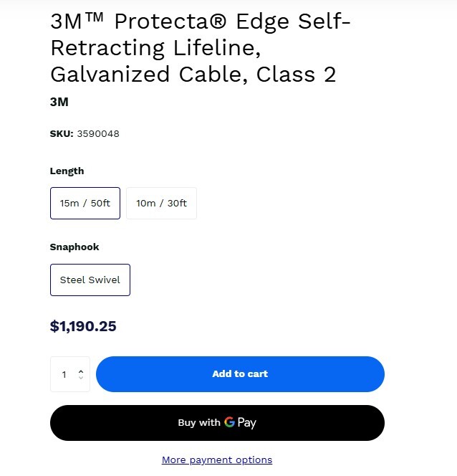Choose the 10m / 30ft length option
The width and height of the screenshot is (457, 476).
pyautogui.click(x=161, y=203)
